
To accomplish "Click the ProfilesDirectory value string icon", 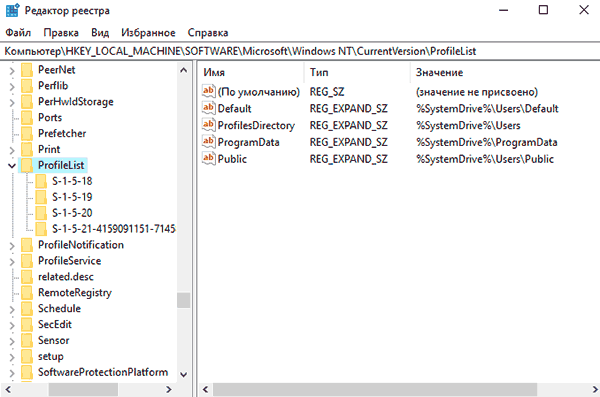I will pyautogui.click(x=209, y=125).
